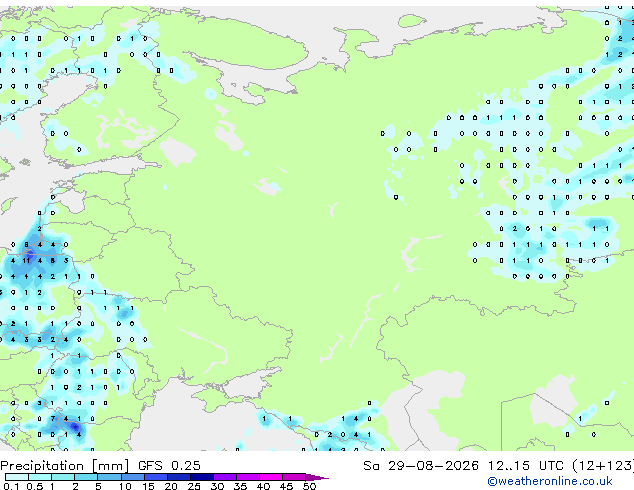Screen dimensions: 634x490
Task: Click the 'GFS 0.25' model label
Action: (x=169, y=466)
